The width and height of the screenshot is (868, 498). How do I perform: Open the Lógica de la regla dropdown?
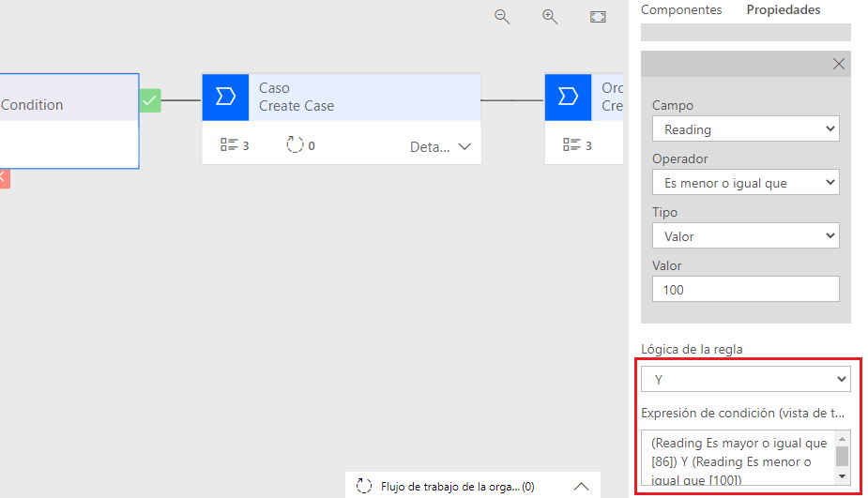[x=746, y=380]
